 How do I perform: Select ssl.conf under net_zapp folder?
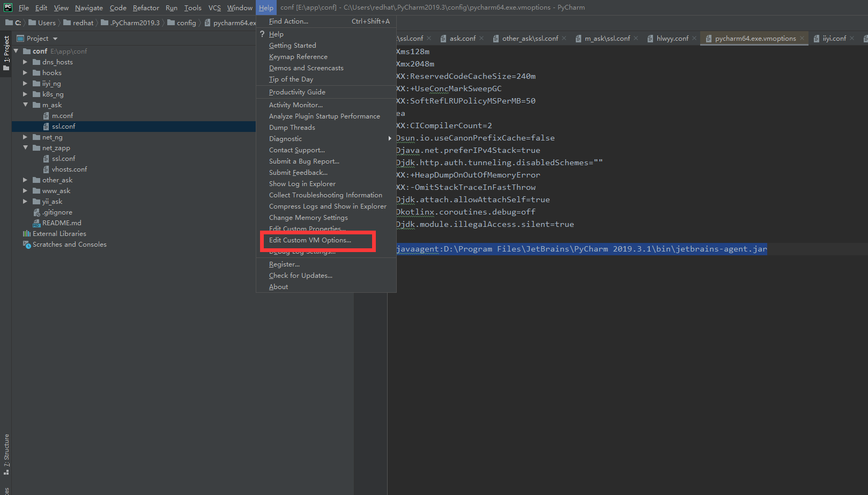tap(63, 159)
